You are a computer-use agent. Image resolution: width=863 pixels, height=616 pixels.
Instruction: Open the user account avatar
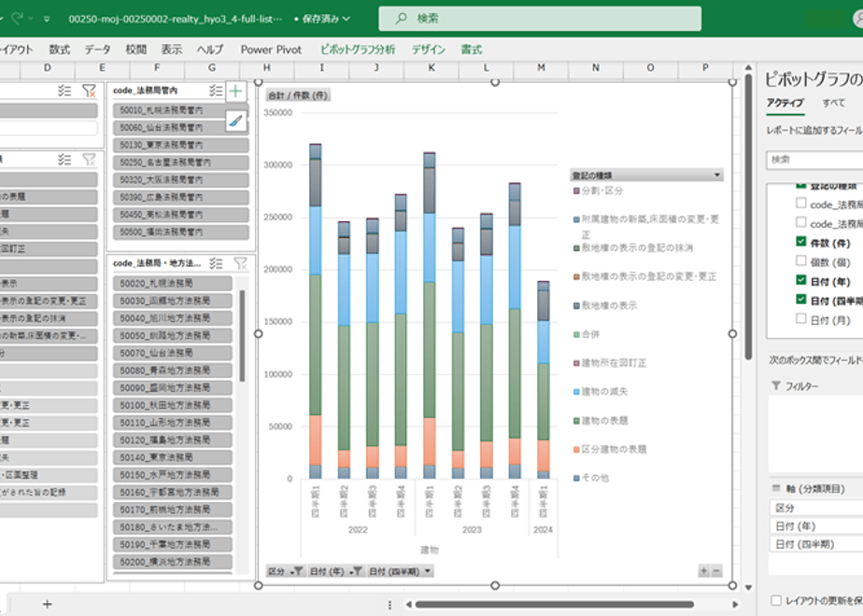pos(857,19)
